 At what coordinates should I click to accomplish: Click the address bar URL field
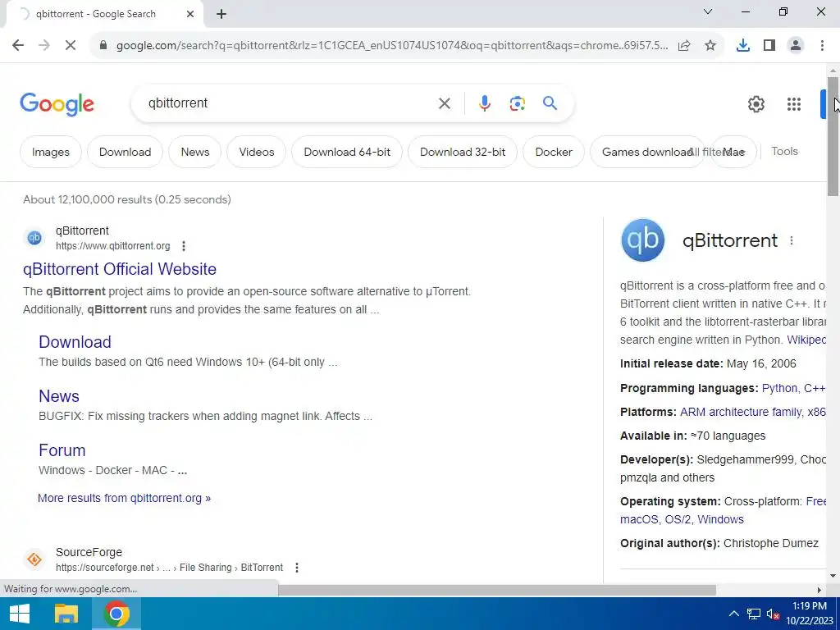(392, 46)
